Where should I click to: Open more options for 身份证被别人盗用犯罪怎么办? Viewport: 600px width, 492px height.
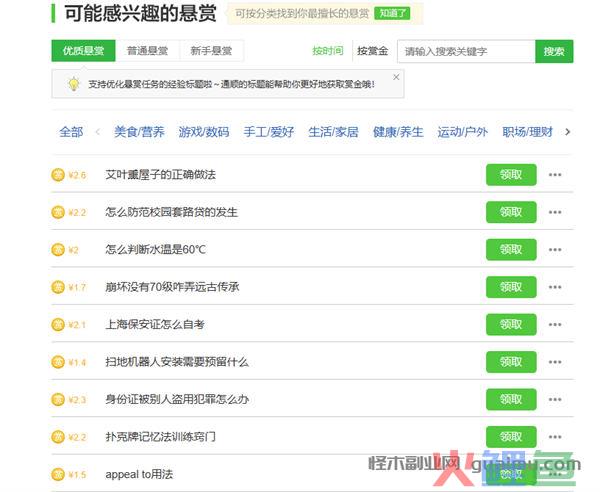coord(555,399)
